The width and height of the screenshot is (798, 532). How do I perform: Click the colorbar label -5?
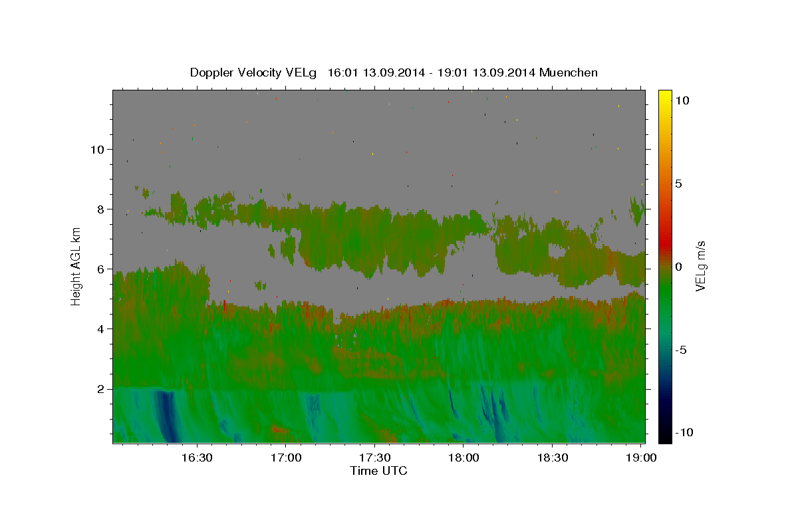tap(682, 350)
